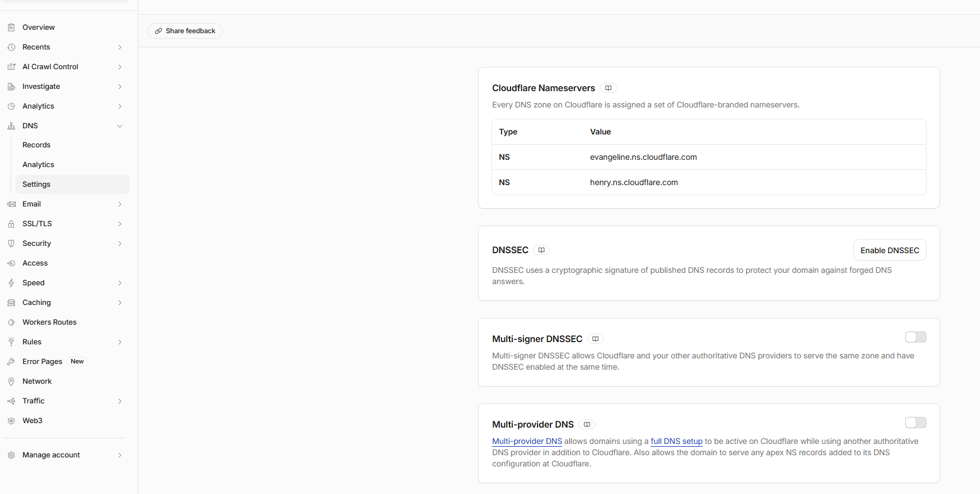Select nameserver evangeline.ns.cloudflare.com value
The height and width of the screenshot is (494, 980).
point(643,158)
